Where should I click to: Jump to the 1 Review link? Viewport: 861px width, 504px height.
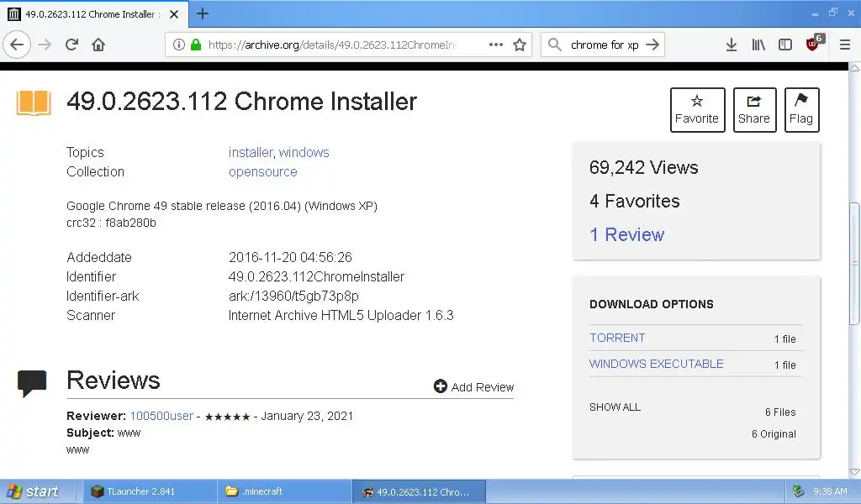pos(627,234)
